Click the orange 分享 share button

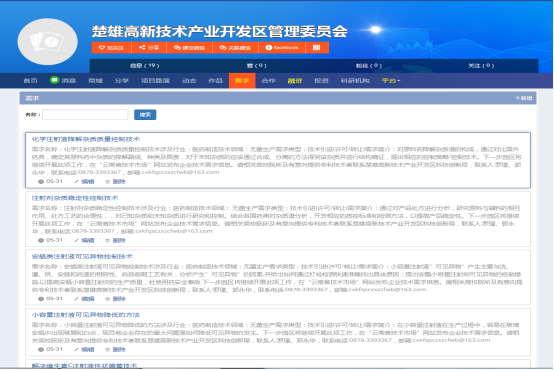coord(149,47)
